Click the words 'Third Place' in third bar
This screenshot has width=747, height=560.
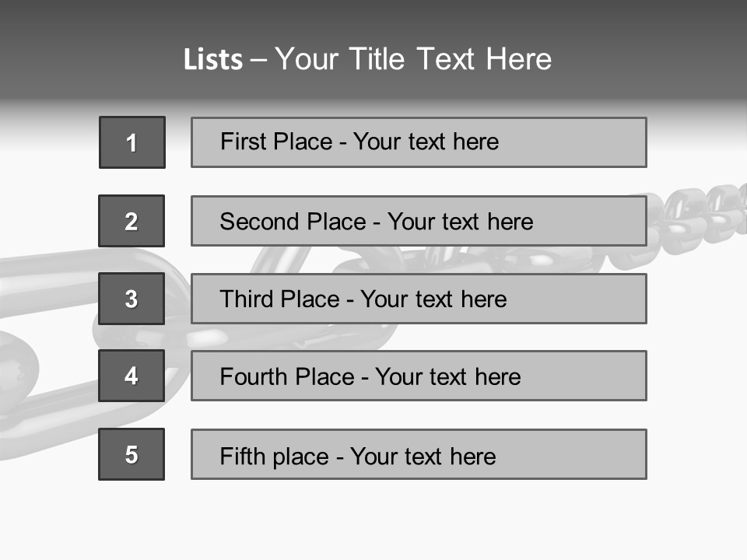279,299
